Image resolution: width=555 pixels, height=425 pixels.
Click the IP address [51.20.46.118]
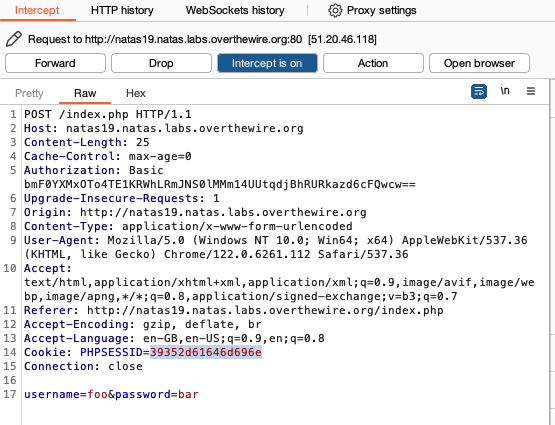tap(342, 39)
